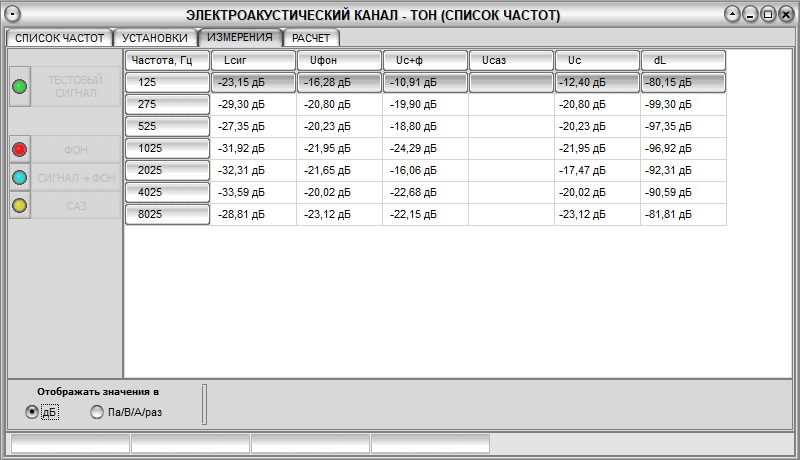Image resolution: width=800 pixels, height=460 pixels.
Task: Click the red ФОН indicator
Action: tap(20, 150)
